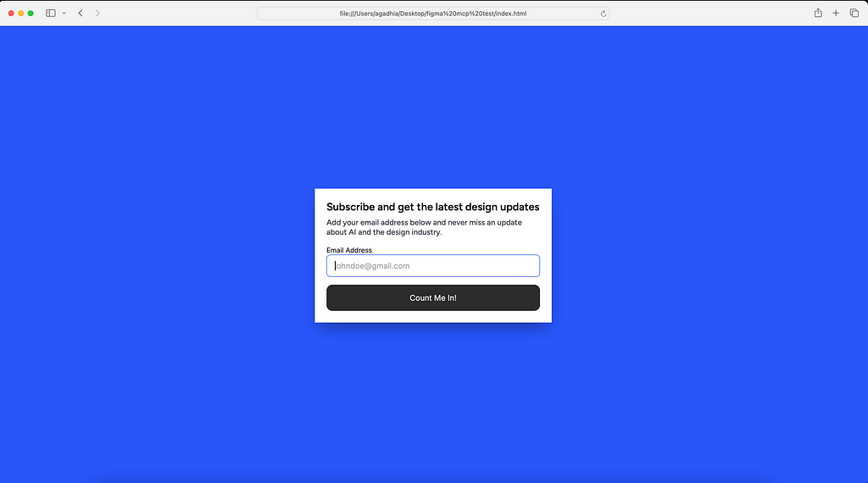Open the sidebar tab group dropdown chevron
This screenshot has width=868, height=483.
tap(64, 14)
